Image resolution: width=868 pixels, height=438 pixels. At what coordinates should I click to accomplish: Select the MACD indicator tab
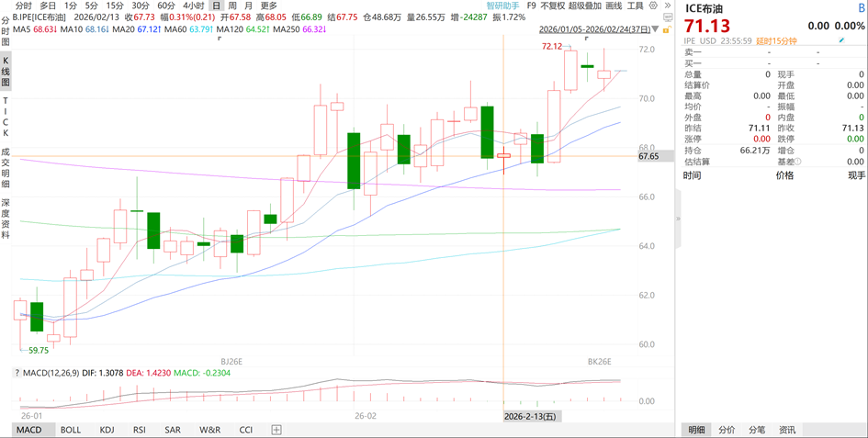coord(28,430)
